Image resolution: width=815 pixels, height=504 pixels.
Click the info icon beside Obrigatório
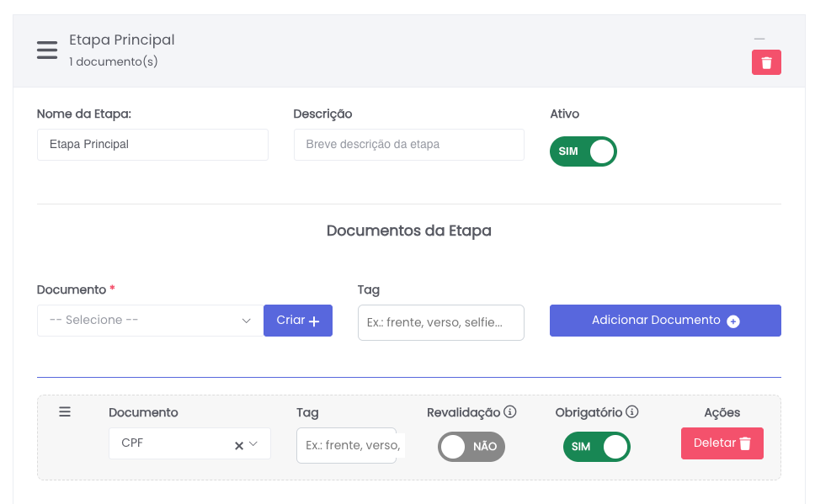(632, 412)
